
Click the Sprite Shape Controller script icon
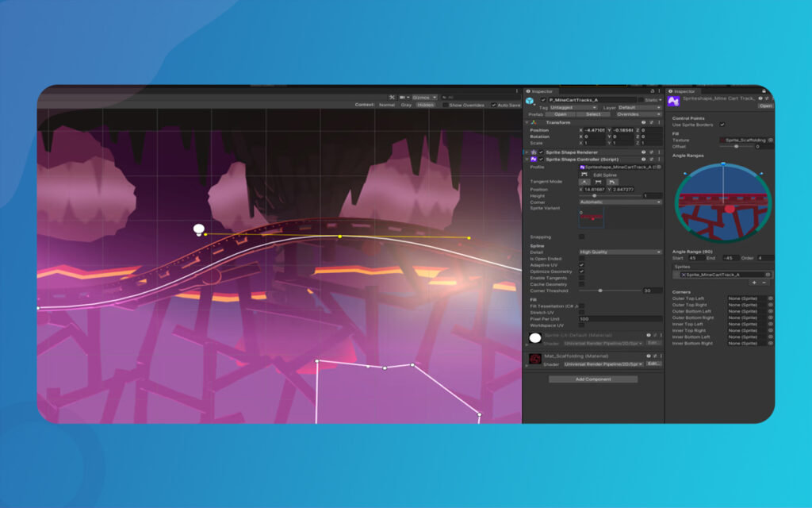point(533,159)
